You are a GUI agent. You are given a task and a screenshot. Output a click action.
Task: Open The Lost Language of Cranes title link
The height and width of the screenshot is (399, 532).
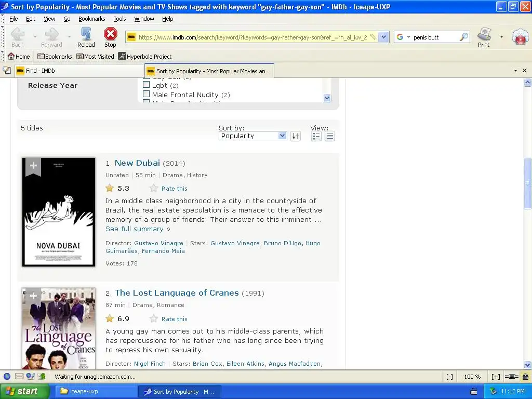[177, 293]
